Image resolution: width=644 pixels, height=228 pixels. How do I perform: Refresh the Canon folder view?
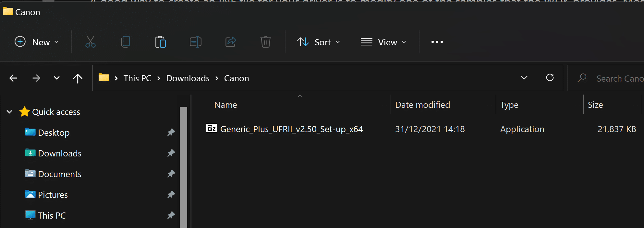click(x=550, y=78)
